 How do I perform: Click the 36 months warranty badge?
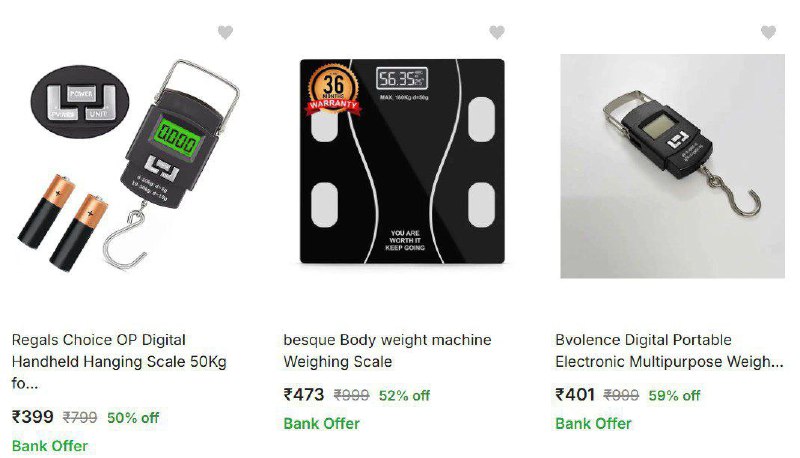pos(334,89)
